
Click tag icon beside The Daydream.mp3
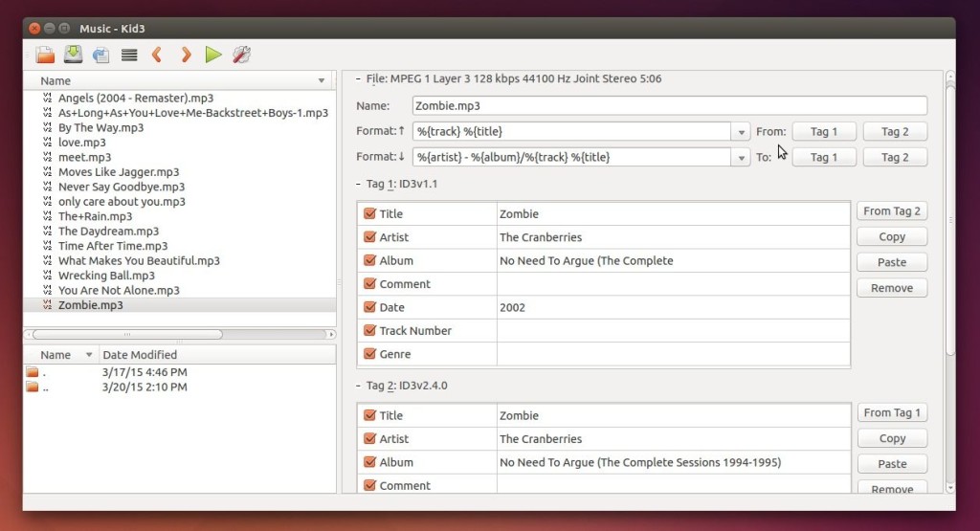pyautogui.click(x=48, y=231)
